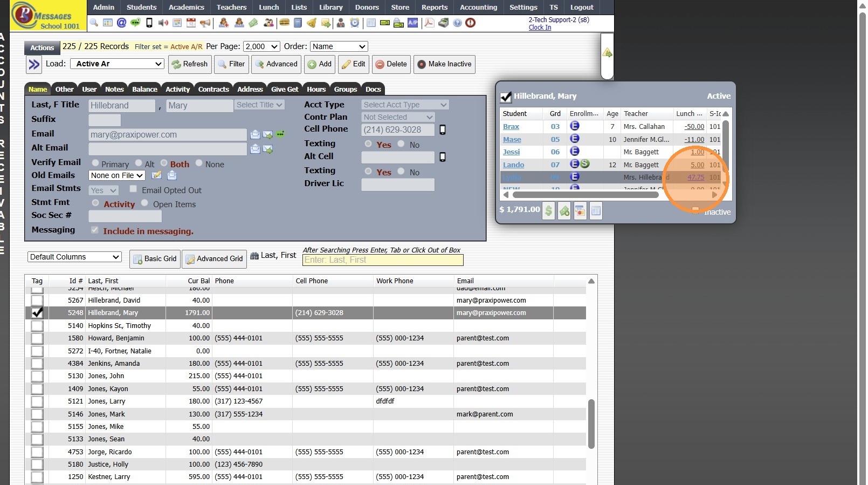Open the Students menu
The width and height of the screenshot is (868, 485).
(x=142, y=7)
